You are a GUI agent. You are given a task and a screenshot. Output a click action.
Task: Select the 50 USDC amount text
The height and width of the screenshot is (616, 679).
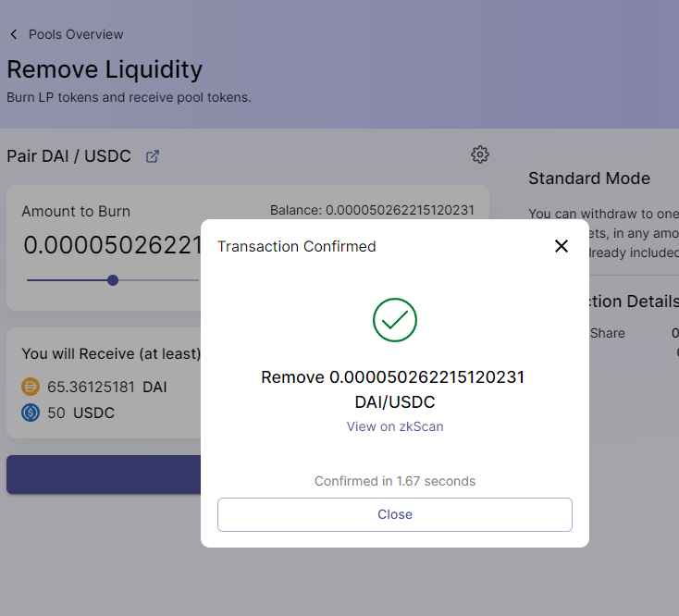pyautogui.click(x=81, y=413)
